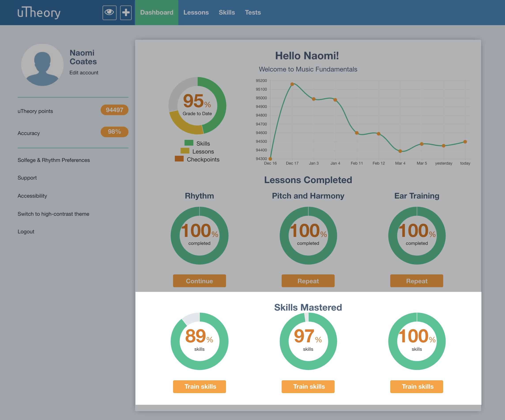Click the Dec 17 point on chart

tap(292, 84)
